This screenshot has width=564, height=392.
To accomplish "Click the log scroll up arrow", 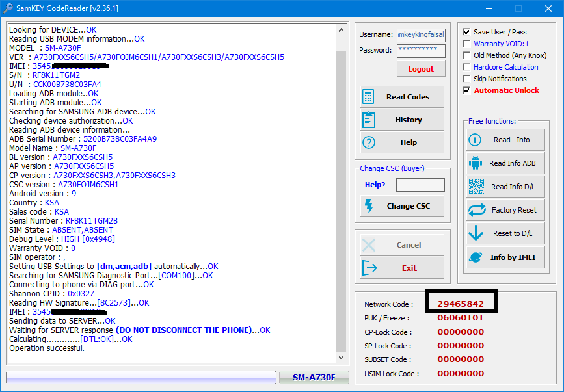I will point(341,30).
